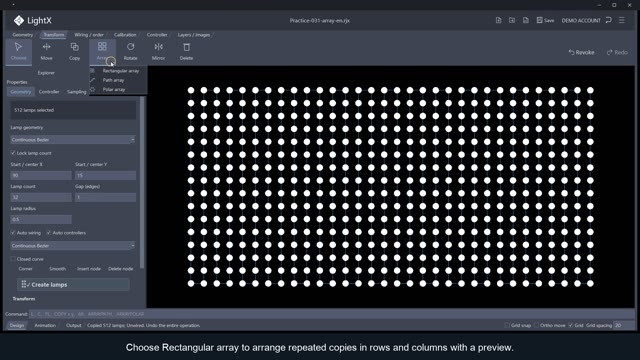Screen dimensions: 640x360
Task: Select the Sampling properties tab
Action: pyautogui.click(x=76, y=92)
